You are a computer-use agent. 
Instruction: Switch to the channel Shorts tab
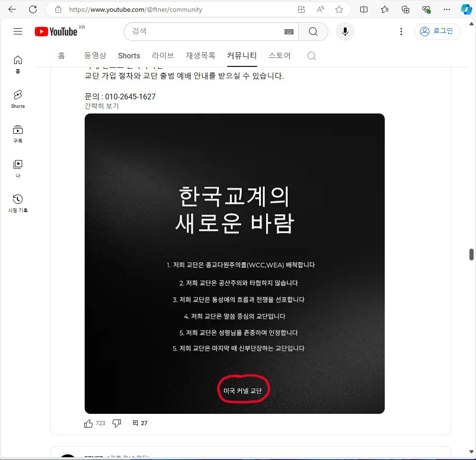[x=129, y=56]
